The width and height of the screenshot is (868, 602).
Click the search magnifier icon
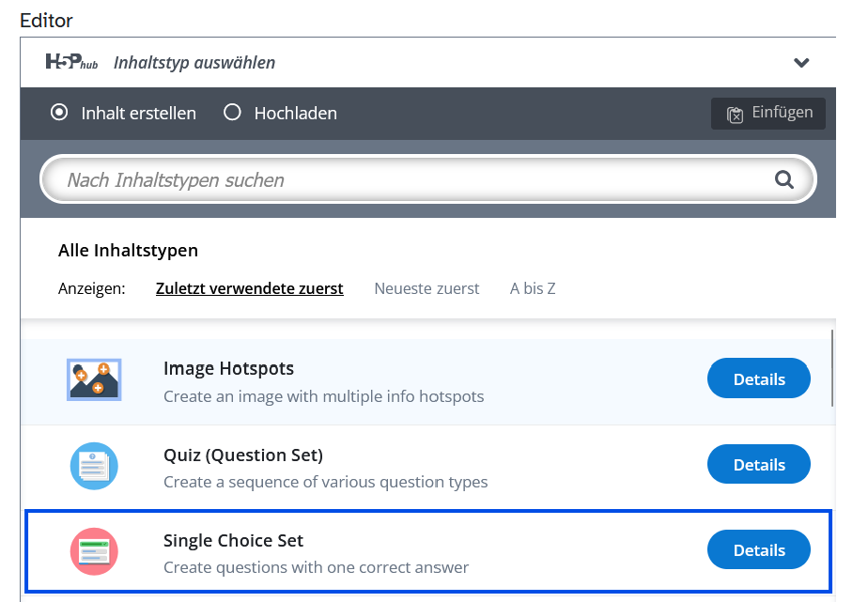point(783,179)
